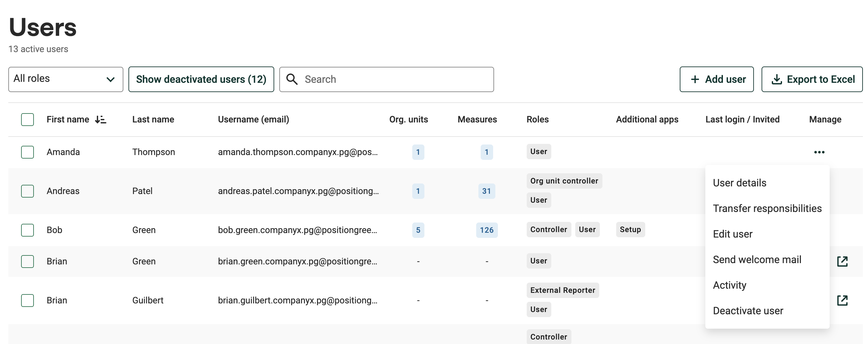Click Bob Green's measures count badge 126
This screenshot has height=344, width=868.
pyautogui.click(x=486, y=230)
